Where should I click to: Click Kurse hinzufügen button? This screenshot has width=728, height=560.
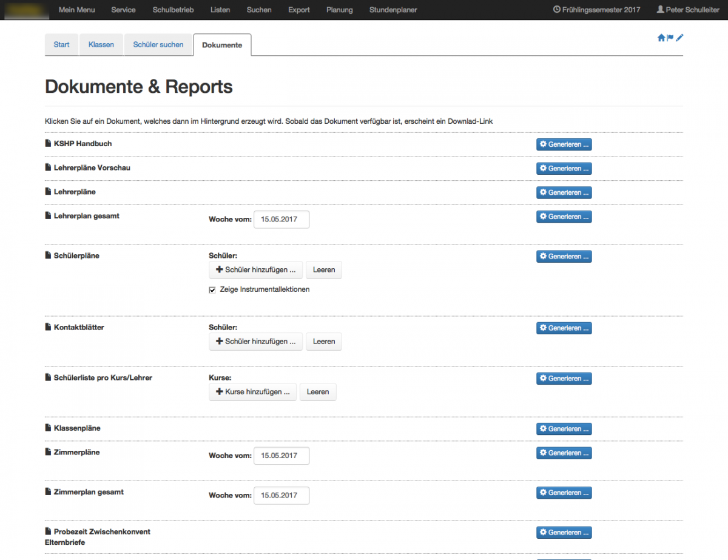(x=253, y=392)
